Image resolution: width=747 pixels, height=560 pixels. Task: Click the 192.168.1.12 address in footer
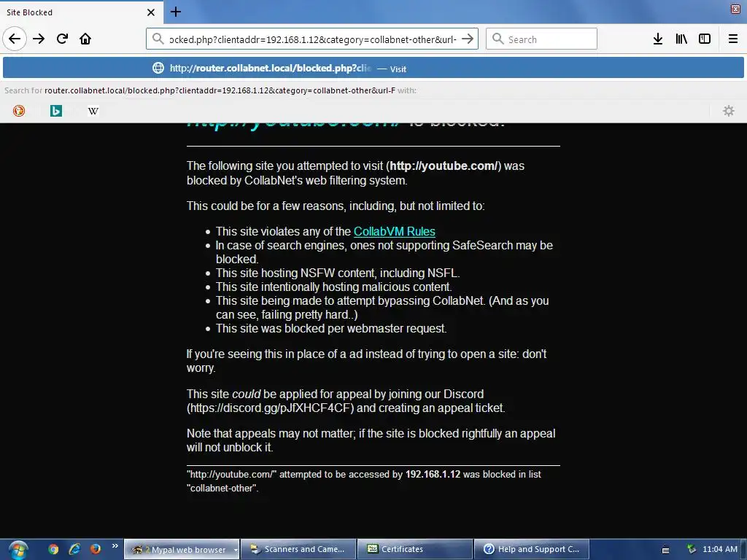tap(433, 474)
